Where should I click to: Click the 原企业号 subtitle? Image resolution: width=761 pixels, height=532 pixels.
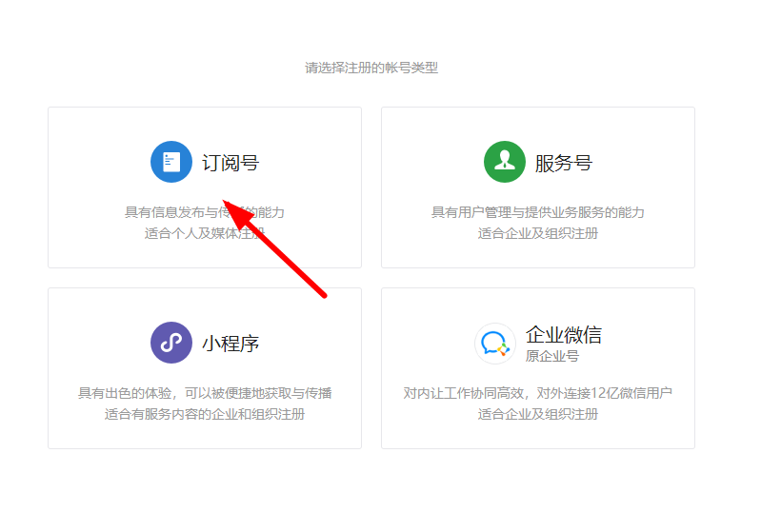(552, 357)
